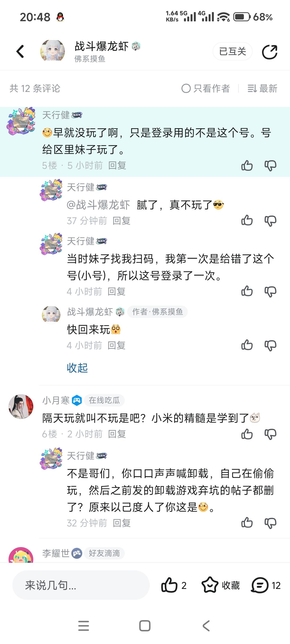This screenshot has width=290, height=644.
Task: Tap the back arrow in the header
Action: [20, 52]
